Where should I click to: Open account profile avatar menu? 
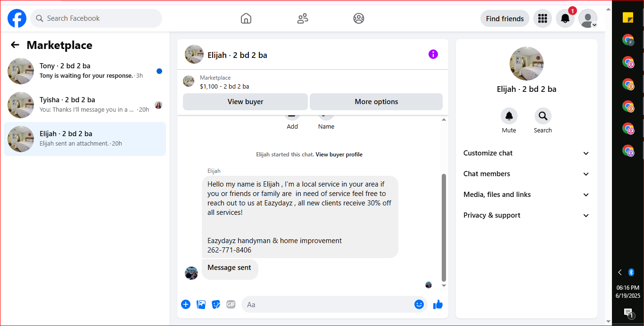588,18
